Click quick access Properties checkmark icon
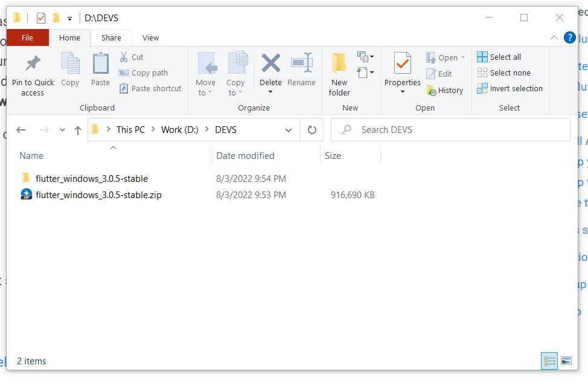 point(41,18)
